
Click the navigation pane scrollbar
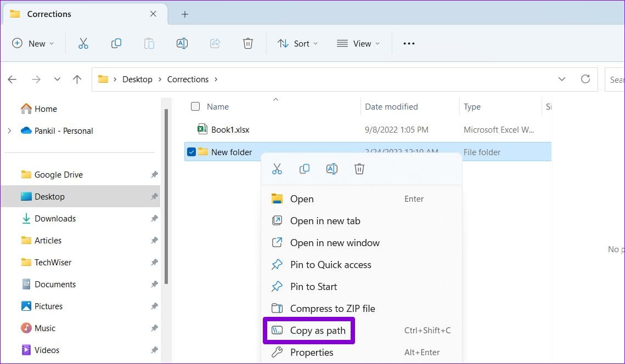(x=166, y=196)
